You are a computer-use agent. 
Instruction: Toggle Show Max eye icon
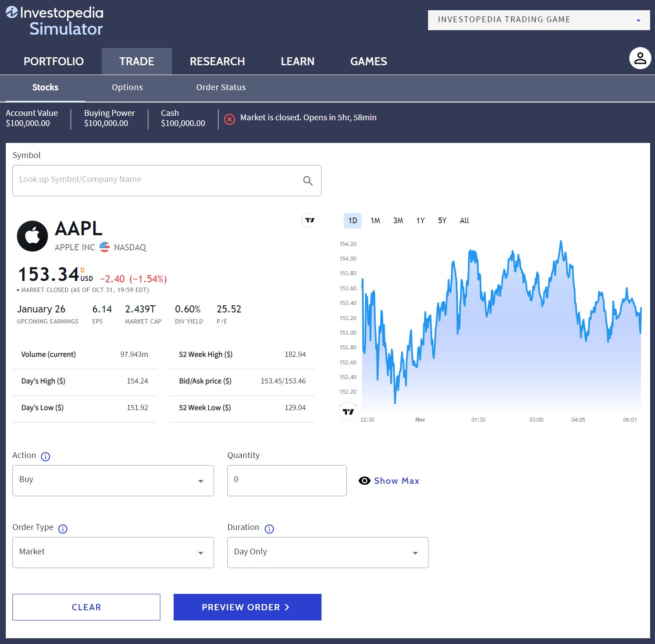pyautogui.click(x=364, y=481)
